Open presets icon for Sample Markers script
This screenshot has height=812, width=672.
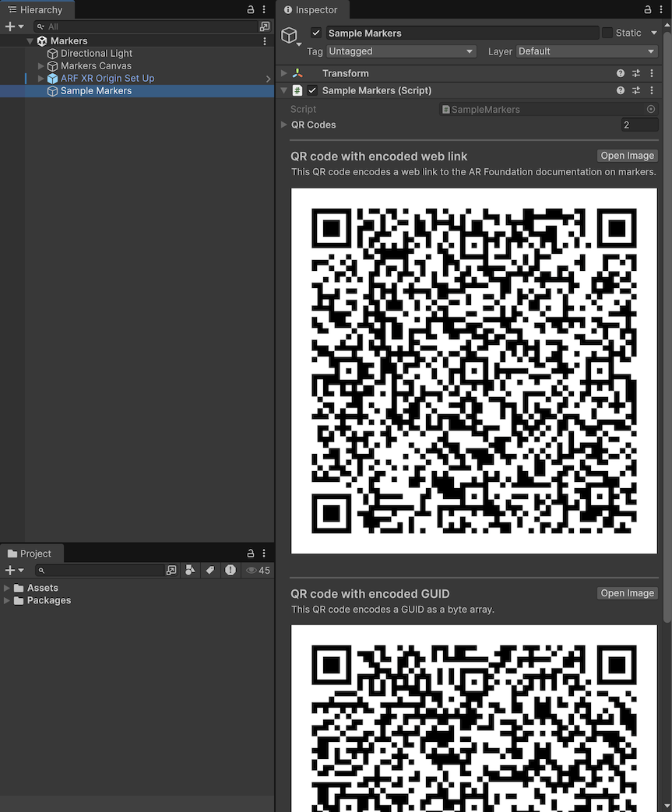pyautogui.click(x=636, y=90)
